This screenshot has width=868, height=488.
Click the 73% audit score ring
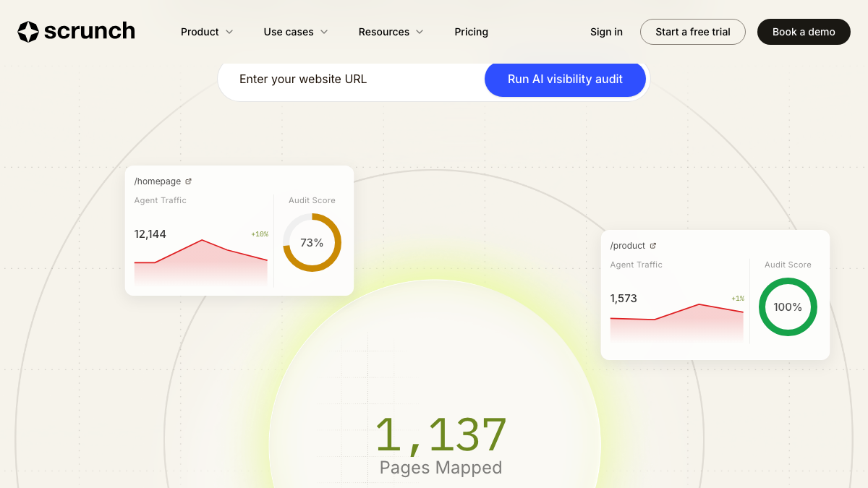tap(312, 243)
